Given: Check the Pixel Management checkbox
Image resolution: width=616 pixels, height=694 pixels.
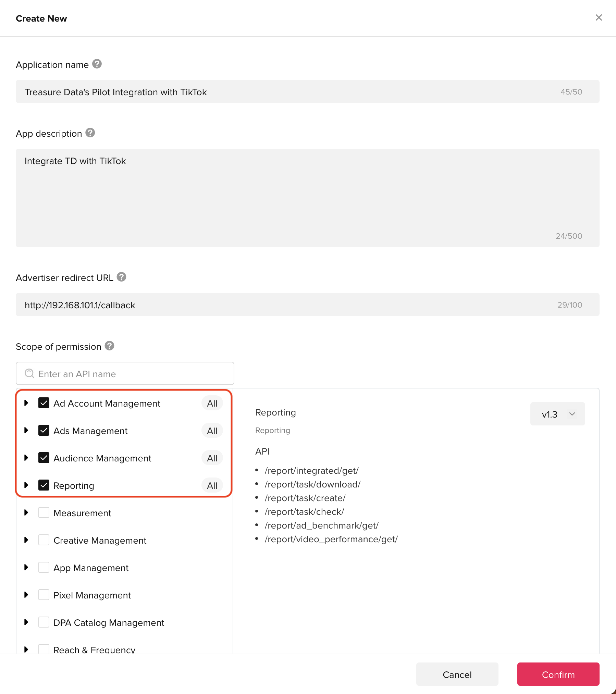Looking at the screenshot, I should [44, 595].
